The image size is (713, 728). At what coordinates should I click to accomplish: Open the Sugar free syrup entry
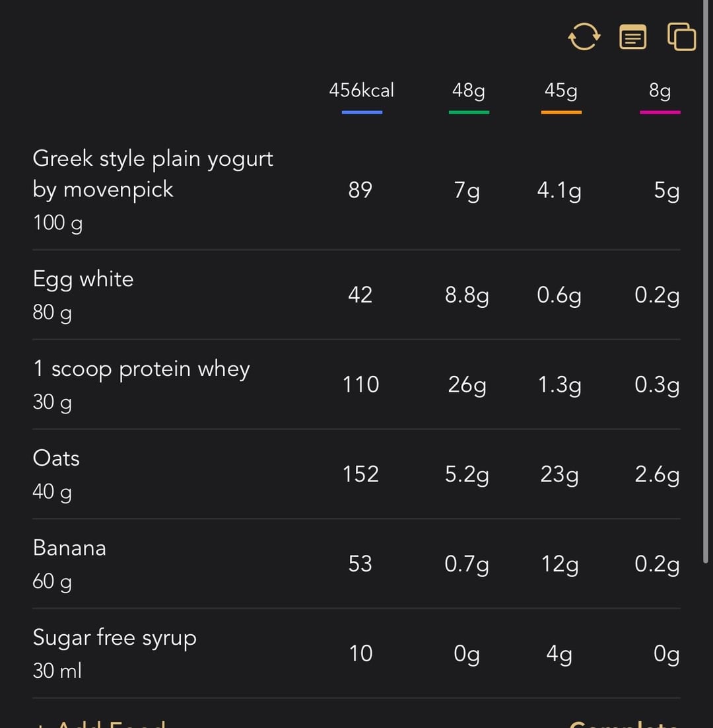click(356, 653)
